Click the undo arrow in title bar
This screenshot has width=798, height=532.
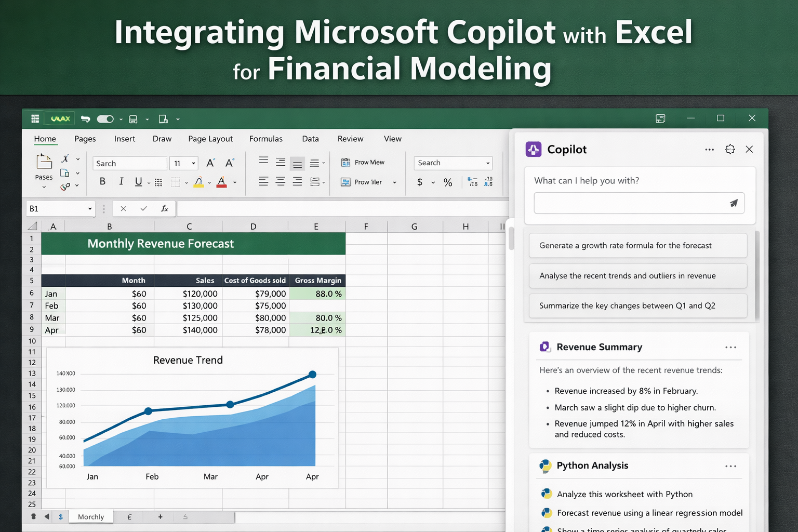(86, 119)
